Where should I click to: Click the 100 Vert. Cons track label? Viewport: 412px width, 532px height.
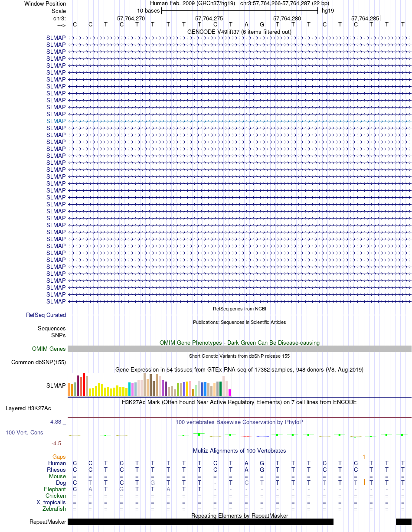24,433
